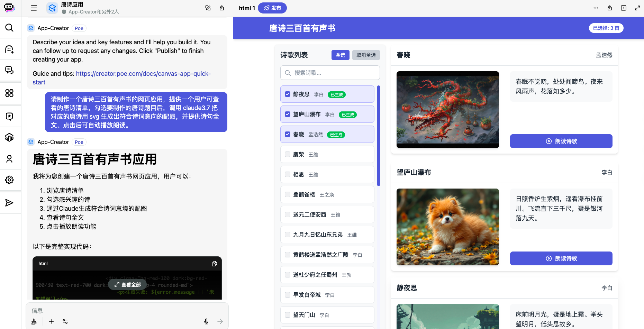Click the broom clear context icon
The width and height of the screenshot is (644, 329).
tap(34, 321)
